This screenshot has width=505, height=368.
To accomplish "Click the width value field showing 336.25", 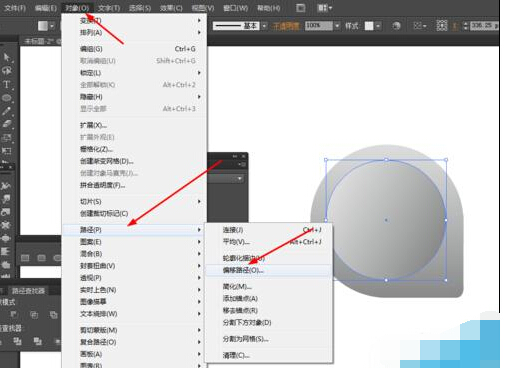I will coord(484,26).
